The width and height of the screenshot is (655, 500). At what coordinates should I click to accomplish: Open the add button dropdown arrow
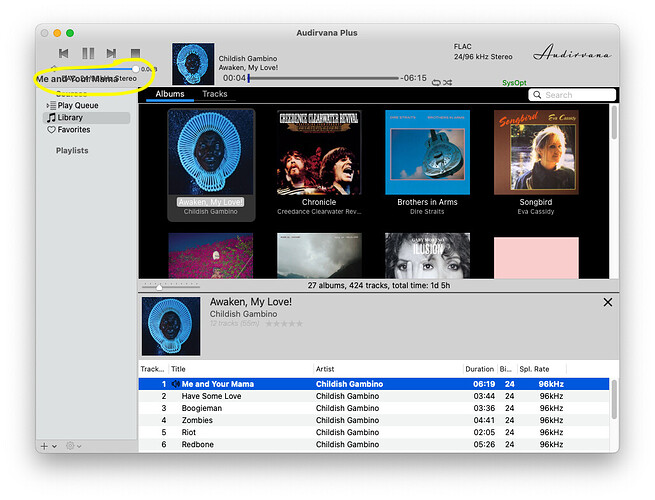coord(54,447)
